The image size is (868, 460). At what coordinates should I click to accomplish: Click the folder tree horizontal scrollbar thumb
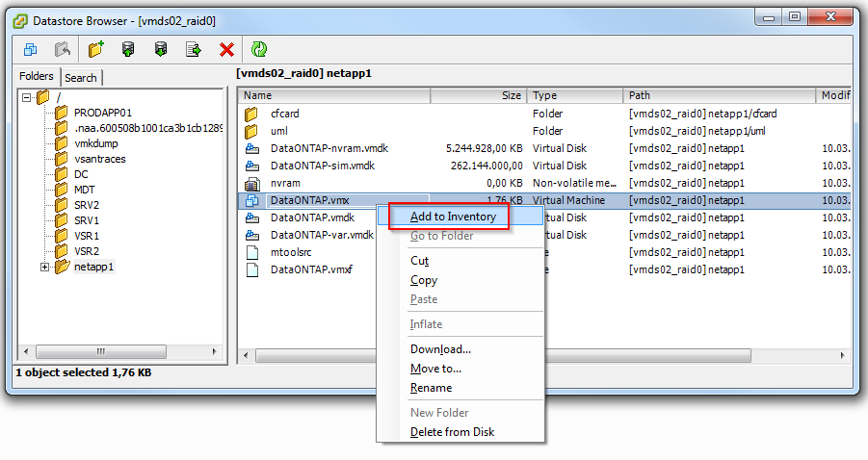pos(101,351)
